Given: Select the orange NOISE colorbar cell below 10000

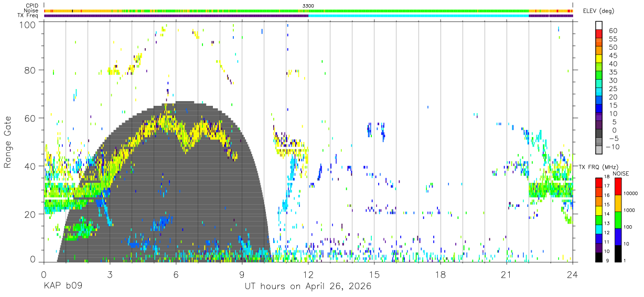Looking at the screenshot, I should (x=618, y=203).
